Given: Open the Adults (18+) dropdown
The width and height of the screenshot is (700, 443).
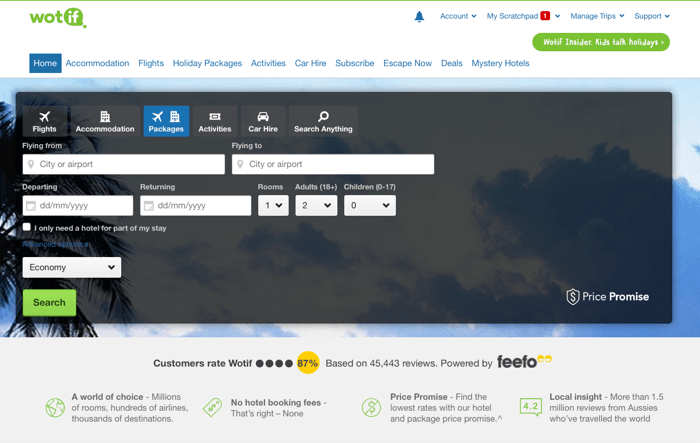Looking at the screenshot, I should (x=316, y=205).
